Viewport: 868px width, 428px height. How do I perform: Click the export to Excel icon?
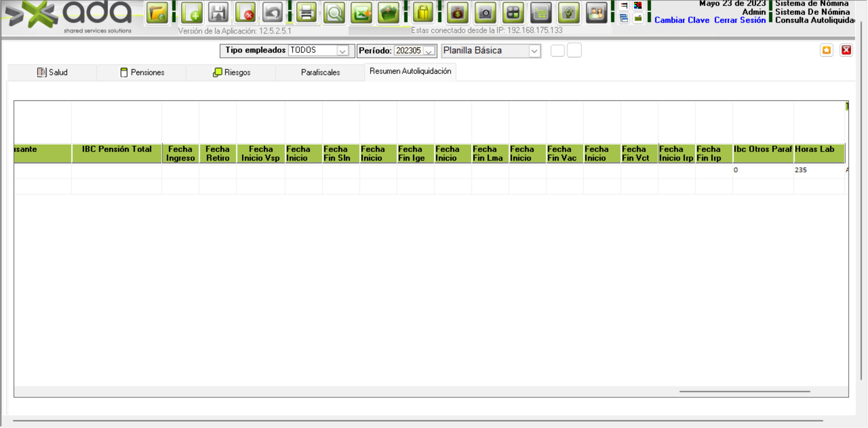362,13
